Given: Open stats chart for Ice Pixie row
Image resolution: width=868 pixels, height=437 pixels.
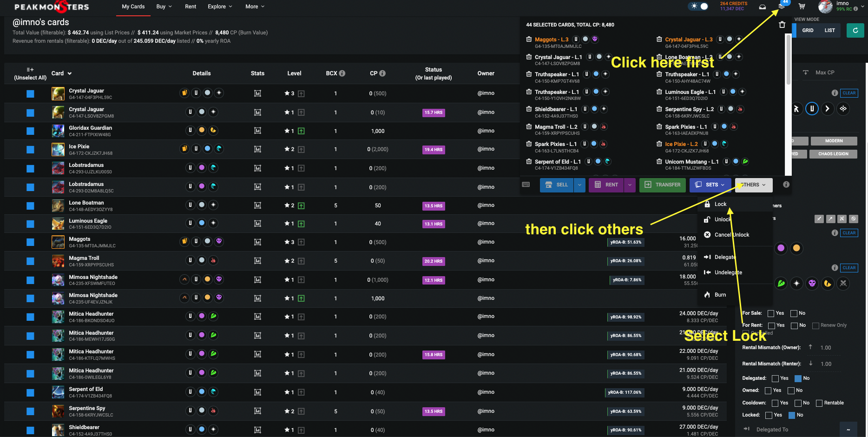Looking at the screenshot, I should point(257,150).
